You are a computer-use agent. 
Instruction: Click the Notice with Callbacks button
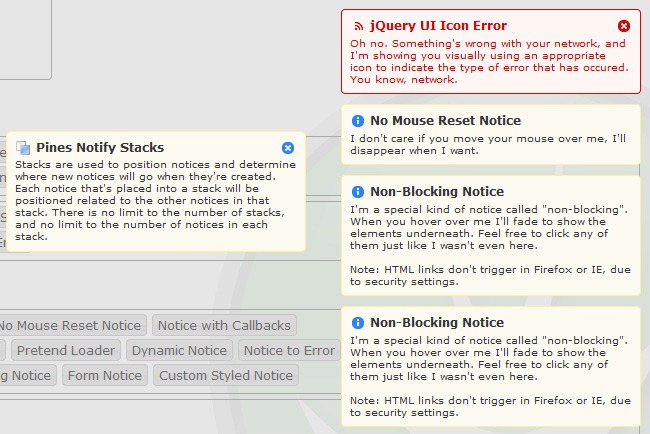[x=224, y=325]
